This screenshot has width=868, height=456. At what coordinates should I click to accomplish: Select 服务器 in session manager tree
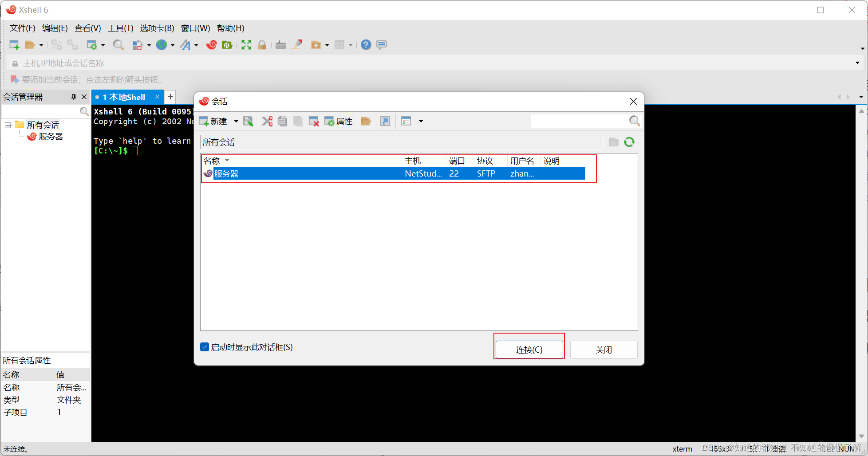click(51, 137)
